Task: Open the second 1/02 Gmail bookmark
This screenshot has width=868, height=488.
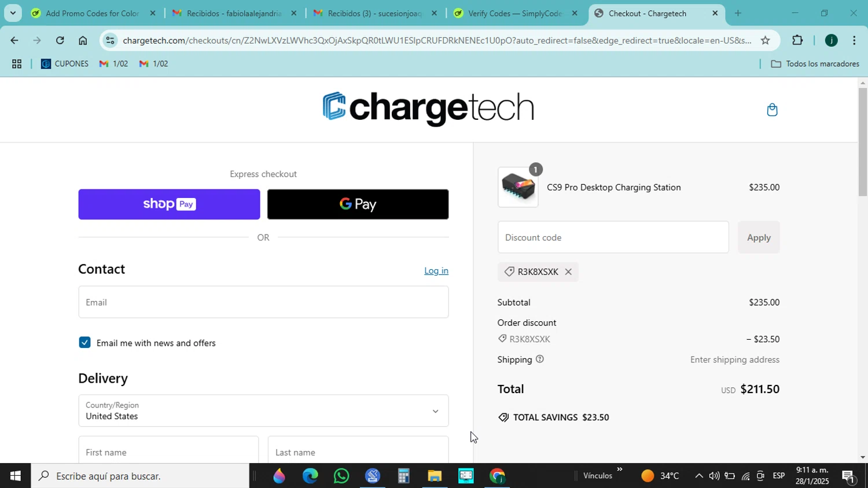Action: 154,64
